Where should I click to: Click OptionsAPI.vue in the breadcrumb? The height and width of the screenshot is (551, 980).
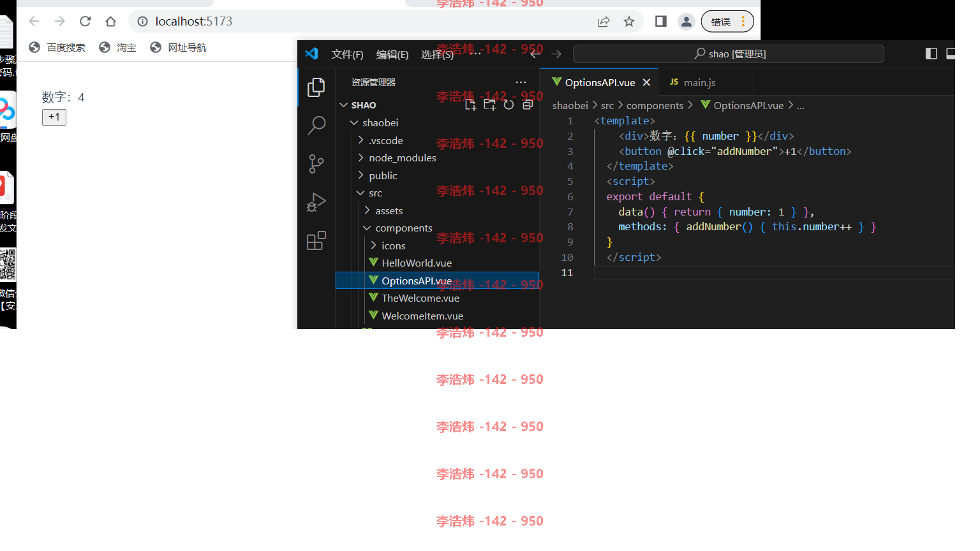click(748, 106)
